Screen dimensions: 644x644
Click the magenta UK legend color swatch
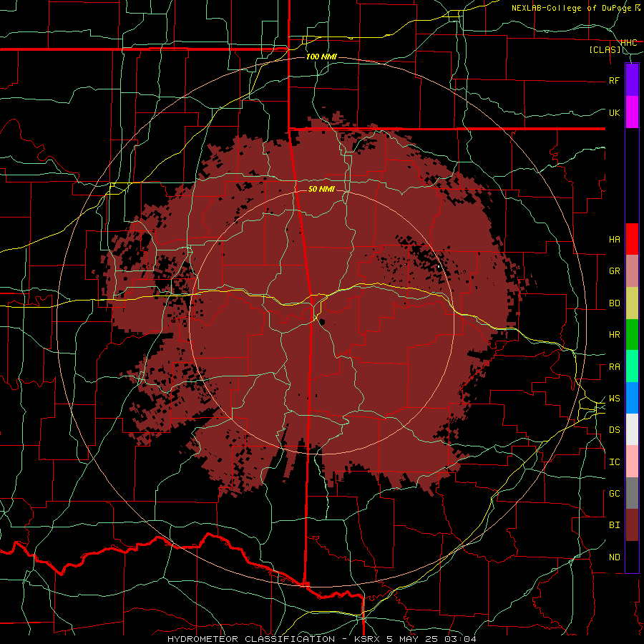(632, 112)
